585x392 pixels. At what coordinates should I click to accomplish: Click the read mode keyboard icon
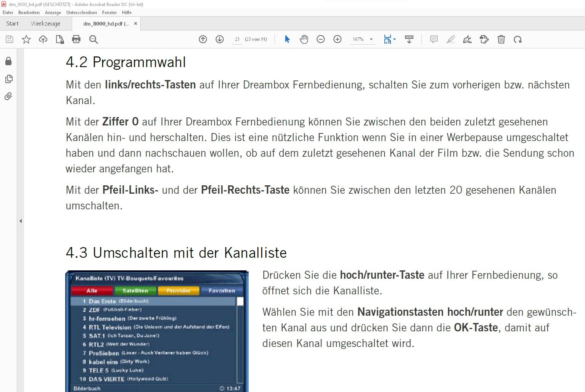[409, 39]
